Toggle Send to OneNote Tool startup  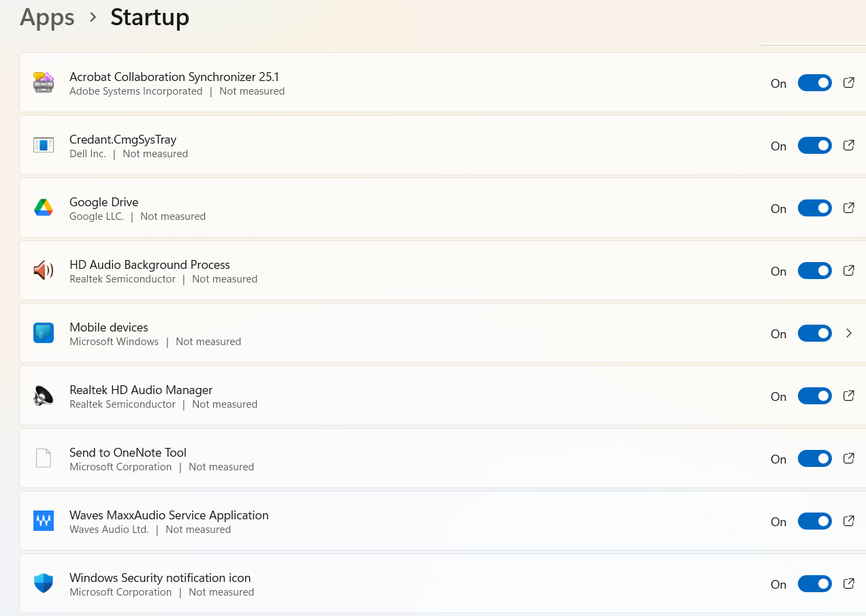pyautogui.click(x=815, y=459)
